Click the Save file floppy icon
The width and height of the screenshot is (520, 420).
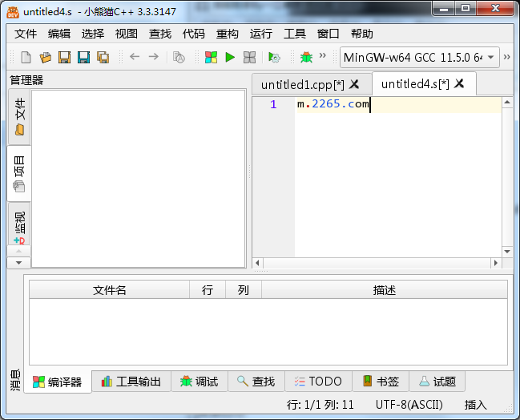click(65, 57)
